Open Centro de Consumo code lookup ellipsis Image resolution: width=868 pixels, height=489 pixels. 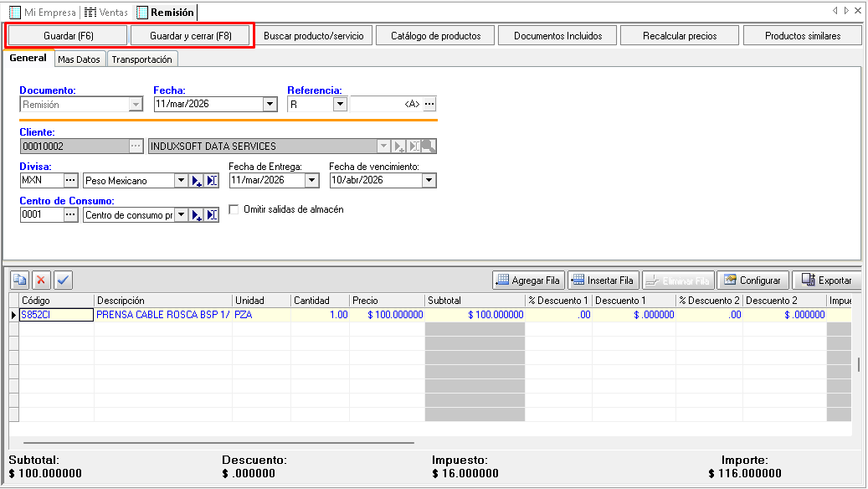point(70,215)
